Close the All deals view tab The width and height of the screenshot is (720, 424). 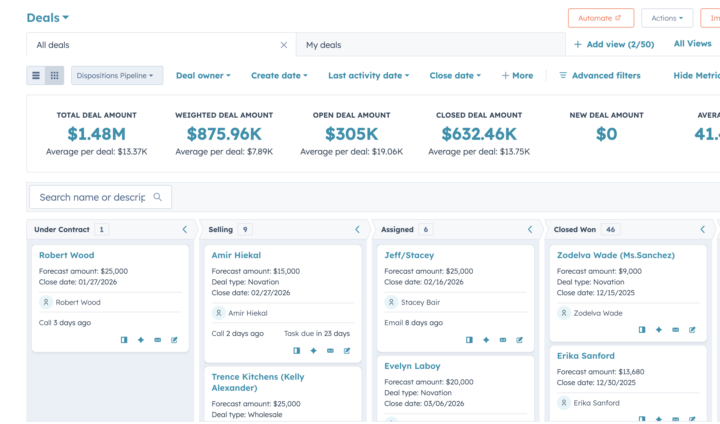coord(283,45)
